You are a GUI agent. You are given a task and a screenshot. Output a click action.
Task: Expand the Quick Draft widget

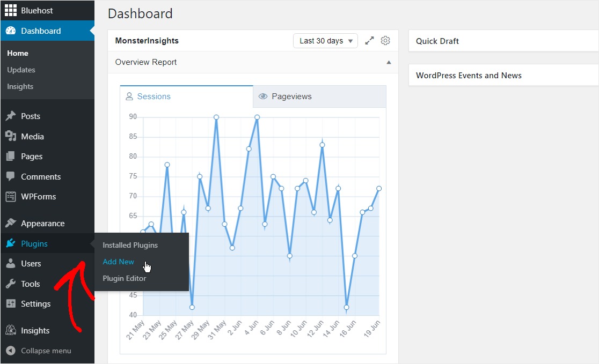click(503, 41)
